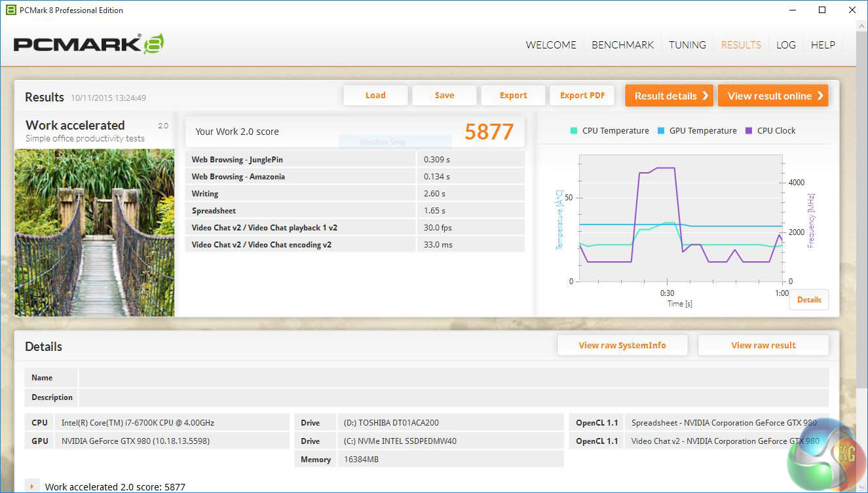
Task: Click the CPU Clock legend swatch
Action: click(749, 131)
